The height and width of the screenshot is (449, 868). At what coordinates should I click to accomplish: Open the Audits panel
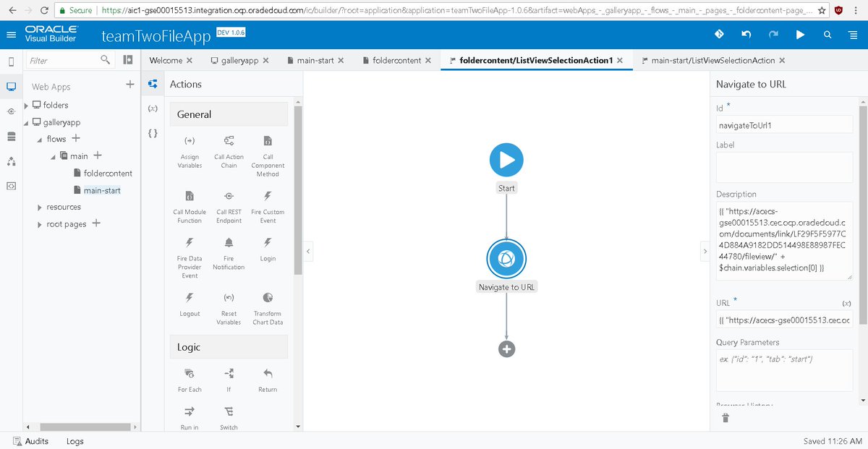30,441
